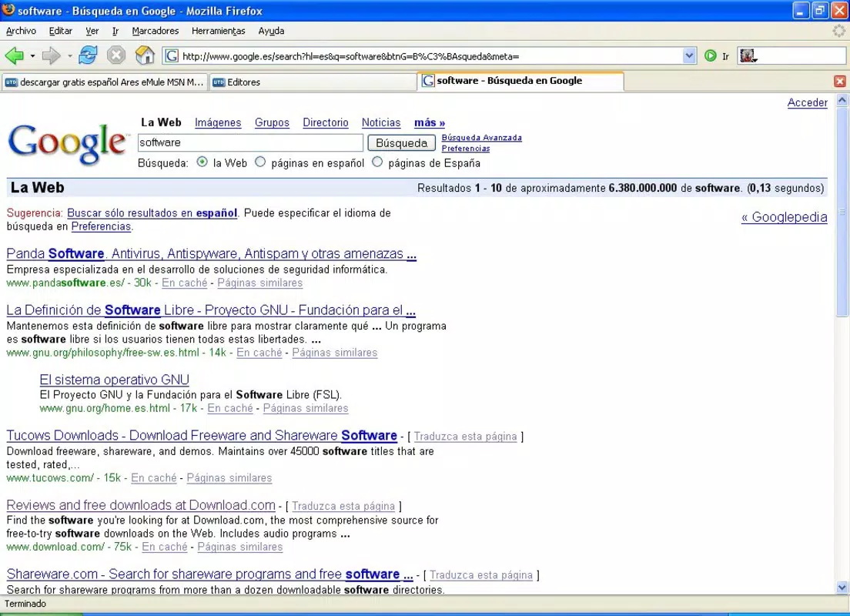Open the Imágenes search link
The height and width of the screenshot is (616, 850).
[218, 122]
